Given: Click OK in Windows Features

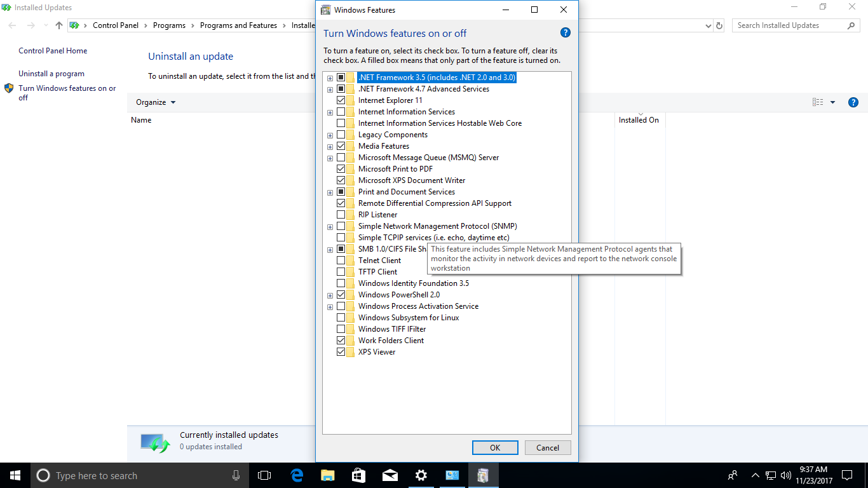Looking at the screenshot, I should point(495,447).
